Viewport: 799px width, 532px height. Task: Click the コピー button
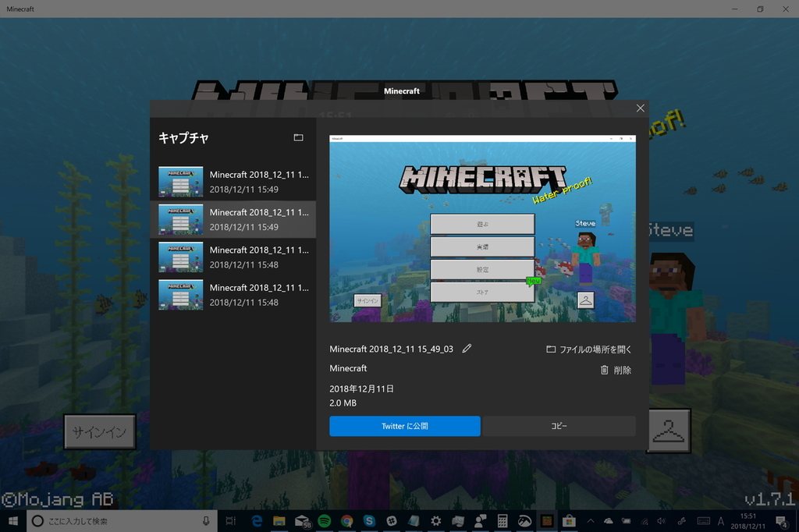click(559, 426)
